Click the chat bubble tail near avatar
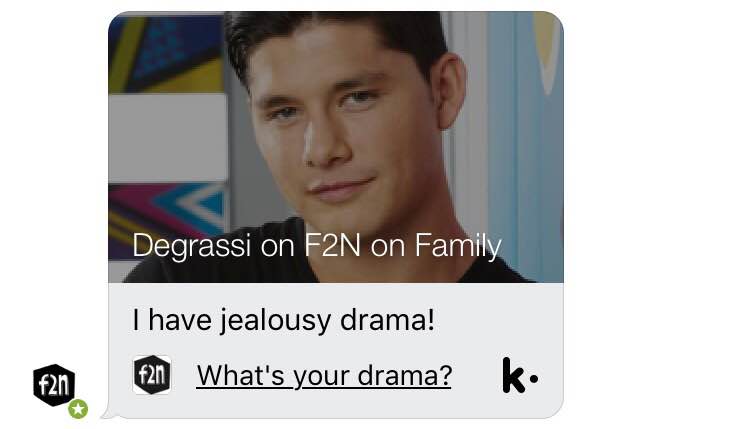Viewport: 750px width, 429px height. coord(108,415)
